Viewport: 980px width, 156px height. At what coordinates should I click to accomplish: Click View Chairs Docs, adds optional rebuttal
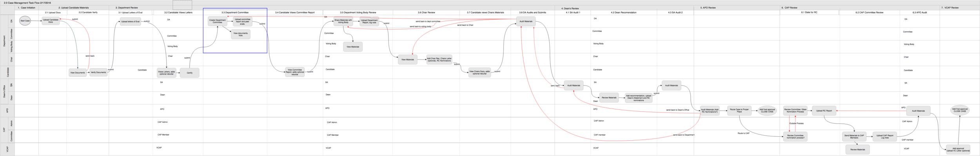(x=480, y=73)
